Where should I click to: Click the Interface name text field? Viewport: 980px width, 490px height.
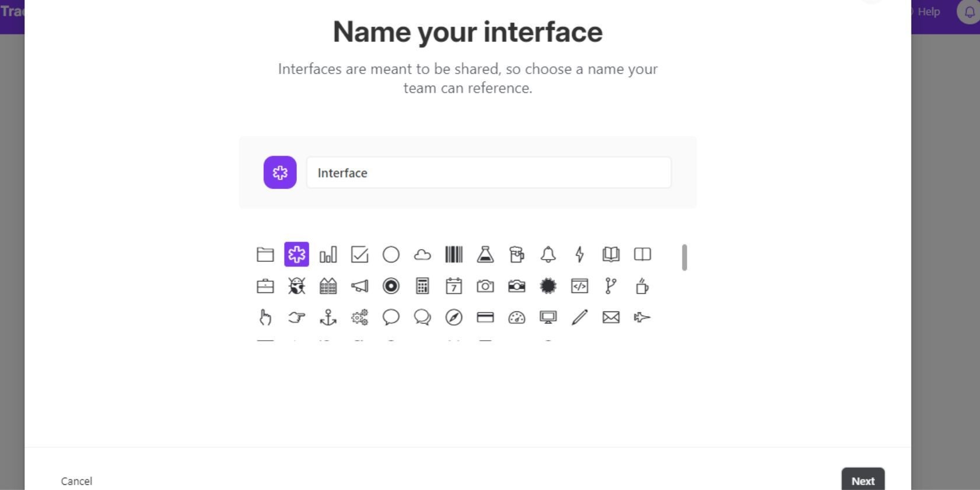(x=489, y=173)
